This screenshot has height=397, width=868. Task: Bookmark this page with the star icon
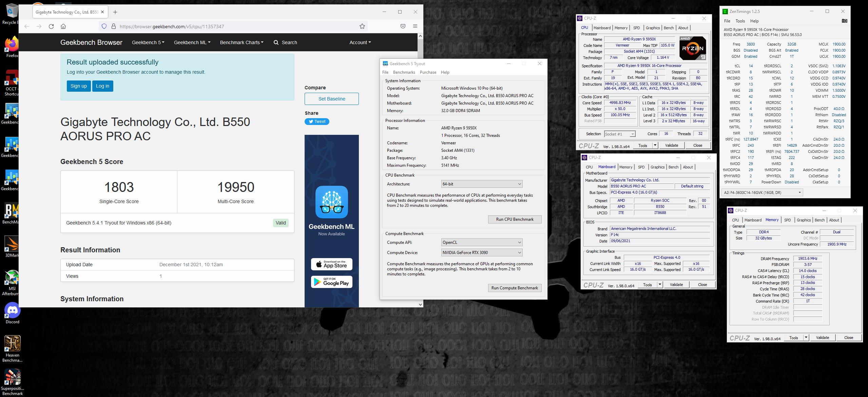click(362, 26)
